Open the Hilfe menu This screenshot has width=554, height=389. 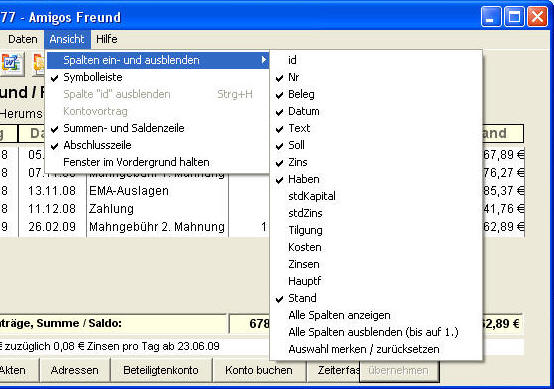(x=107, y=39)
